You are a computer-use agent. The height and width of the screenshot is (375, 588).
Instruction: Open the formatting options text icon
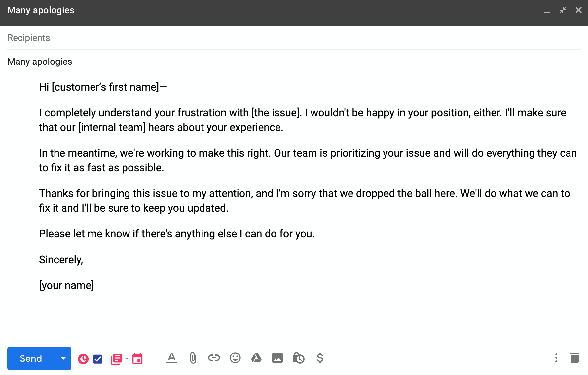pos(172,358)
